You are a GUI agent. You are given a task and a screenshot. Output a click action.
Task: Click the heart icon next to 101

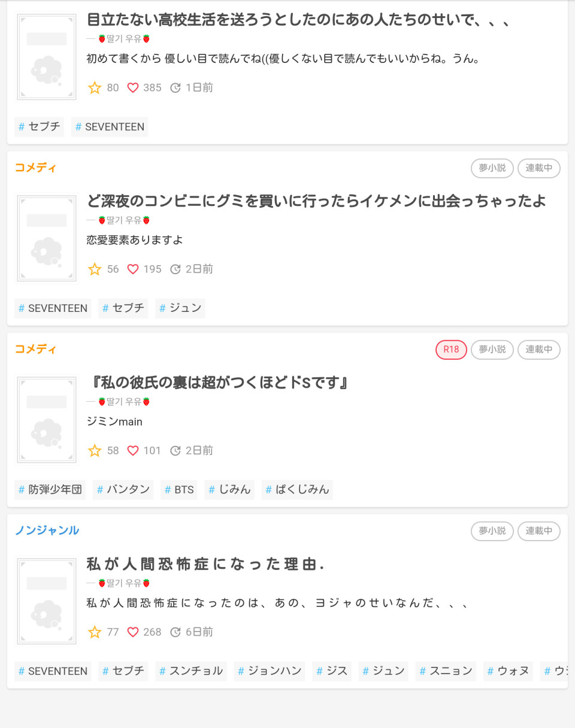click(x=133, y=451)
